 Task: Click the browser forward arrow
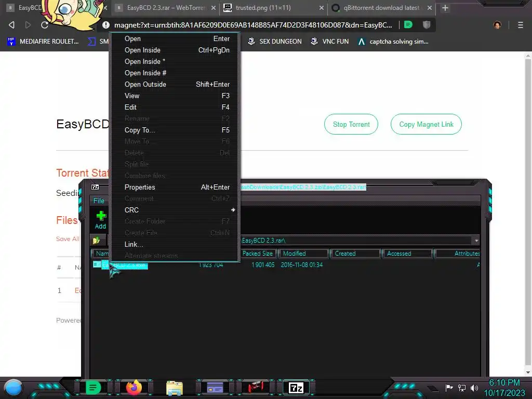point(28,25)
